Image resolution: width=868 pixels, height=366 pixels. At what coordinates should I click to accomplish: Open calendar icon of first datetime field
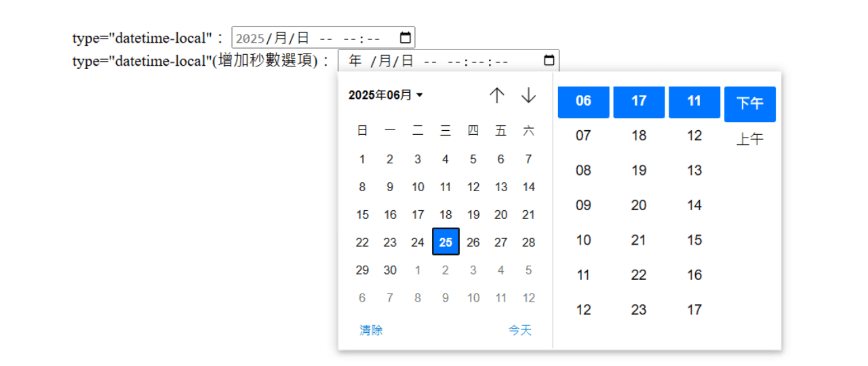click(x=405, y=37)
